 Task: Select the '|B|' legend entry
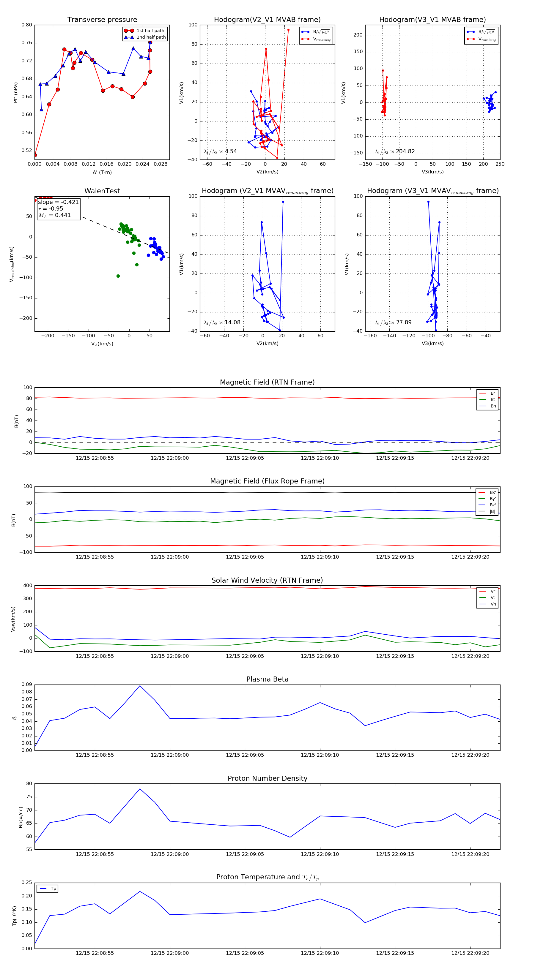coord(487,512)
